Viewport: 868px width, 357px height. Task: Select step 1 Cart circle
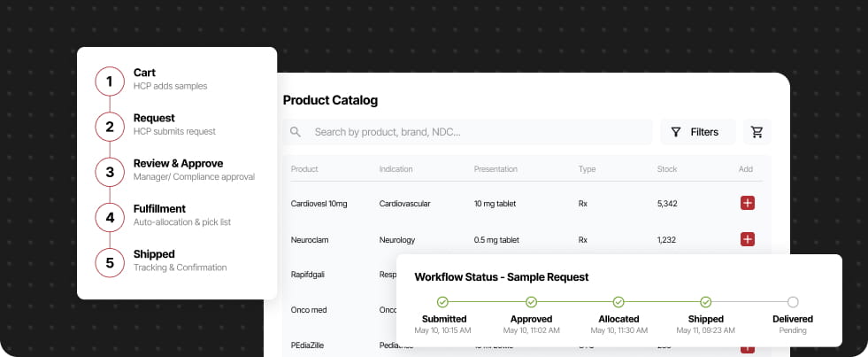[x=110, y=81]
